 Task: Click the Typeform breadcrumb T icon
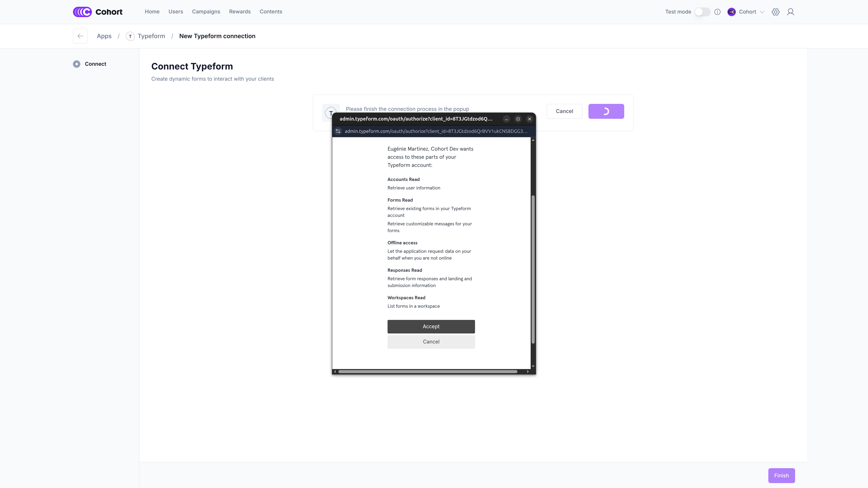pos(130,36)
